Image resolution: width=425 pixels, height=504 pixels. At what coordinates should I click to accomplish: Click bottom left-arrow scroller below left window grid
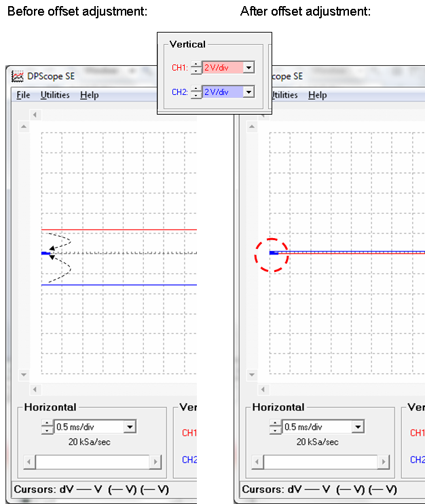(x=35, y=389)
